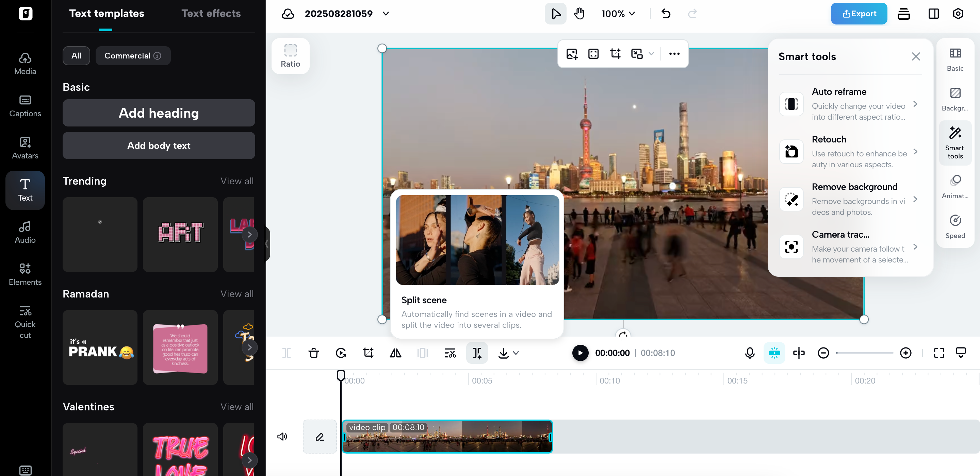Select the hand pan tool
This screenshot has width=980, height=476.
click(579, 14)
